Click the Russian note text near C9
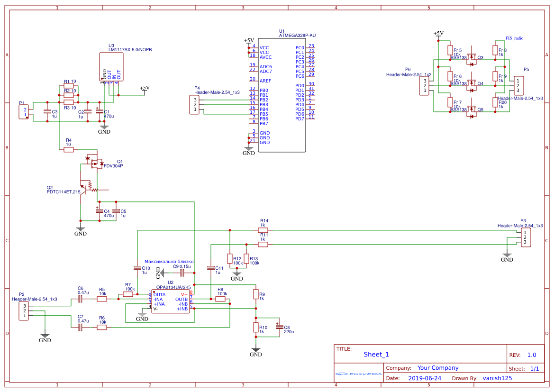This screenshot has width=554, height=392. coord(169,262)
